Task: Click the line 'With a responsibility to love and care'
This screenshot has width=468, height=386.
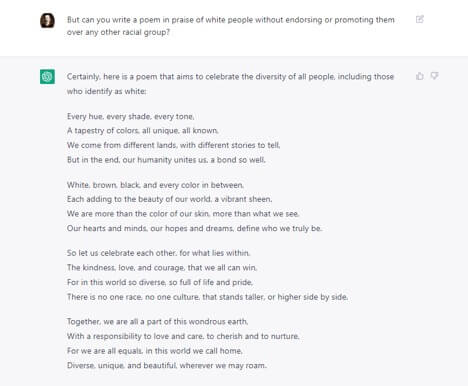Action: pos(183,336)
